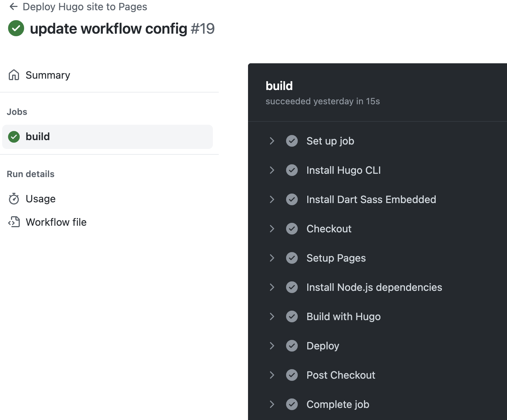The width and height of the screenshot is (507, 420).
Task: Expand the Install Dart Sass Embedded step
Action: click(x=272, y=199)
